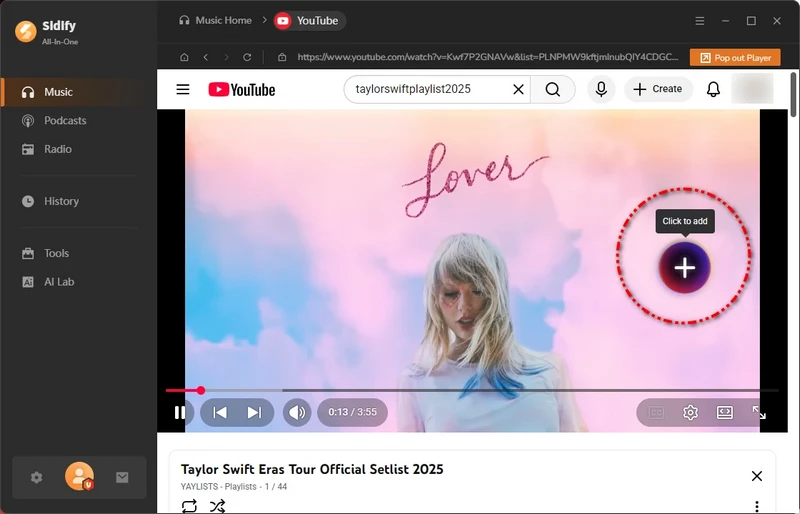This screenshot has width=800, height=514.
Task: Click the Create button
Action: 658,89
